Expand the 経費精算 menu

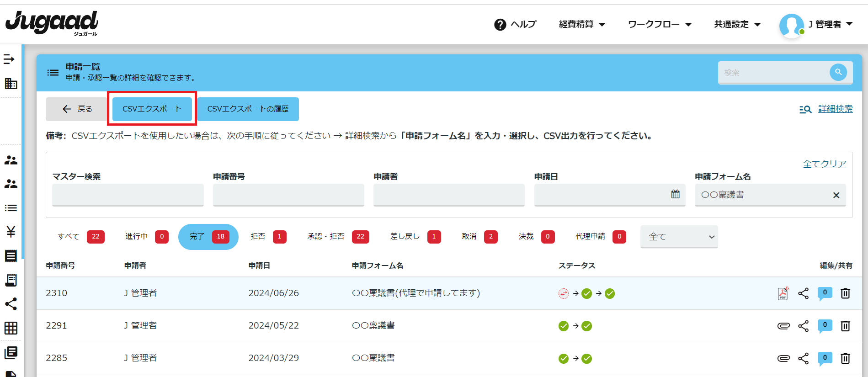(x=582, y=24)
